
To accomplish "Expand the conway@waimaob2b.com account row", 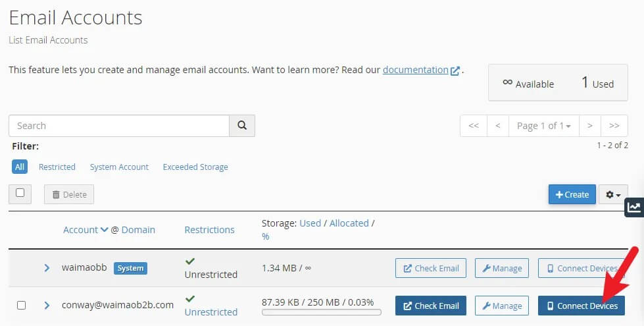I will (x=47, y=306).
